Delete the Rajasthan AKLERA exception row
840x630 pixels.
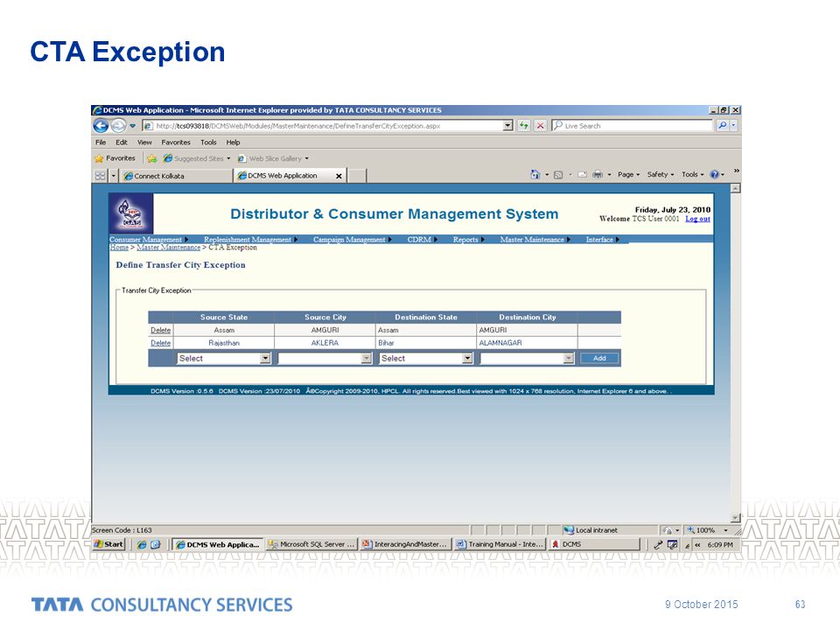161,343
